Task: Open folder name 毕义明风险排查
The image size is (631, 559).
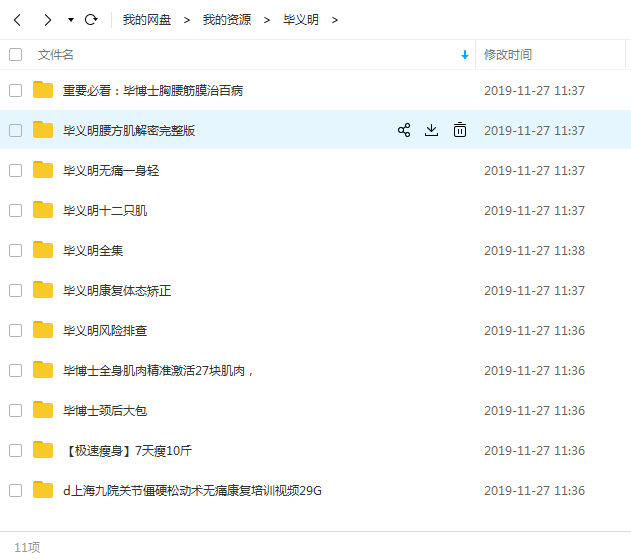Action: click(x=105, y=330)
